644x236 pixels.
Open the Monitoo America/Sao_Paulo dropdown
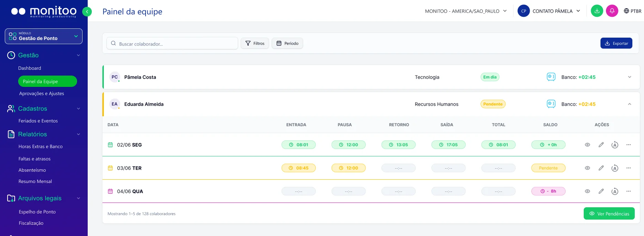tap(466, 11)
